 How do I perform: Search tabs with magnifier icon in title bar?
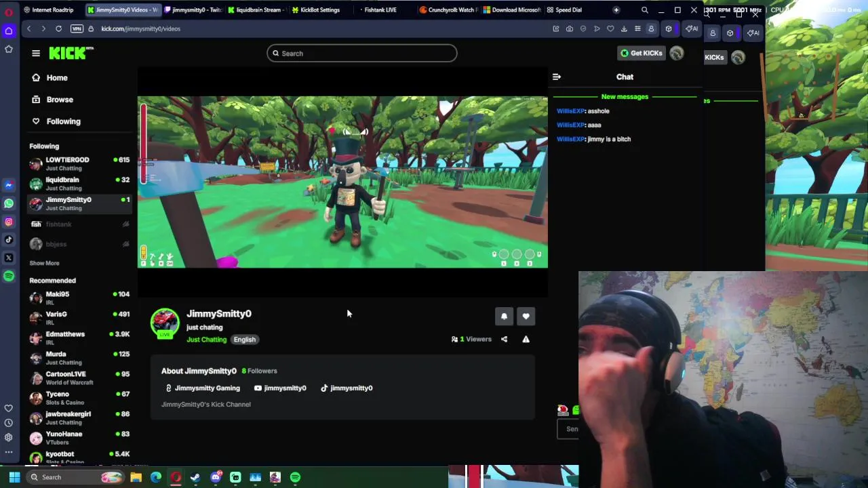coord(645,10)
